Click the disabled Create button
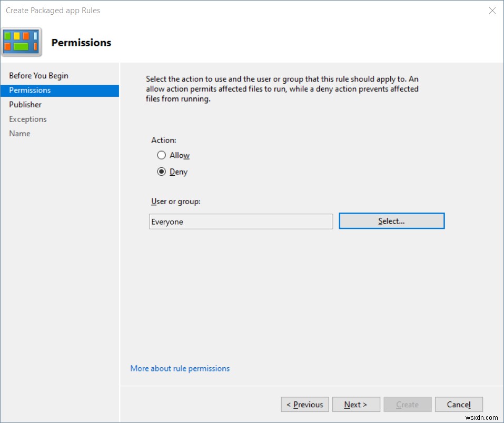The width and height of the screenshot is (504, 423). [407, 404]
